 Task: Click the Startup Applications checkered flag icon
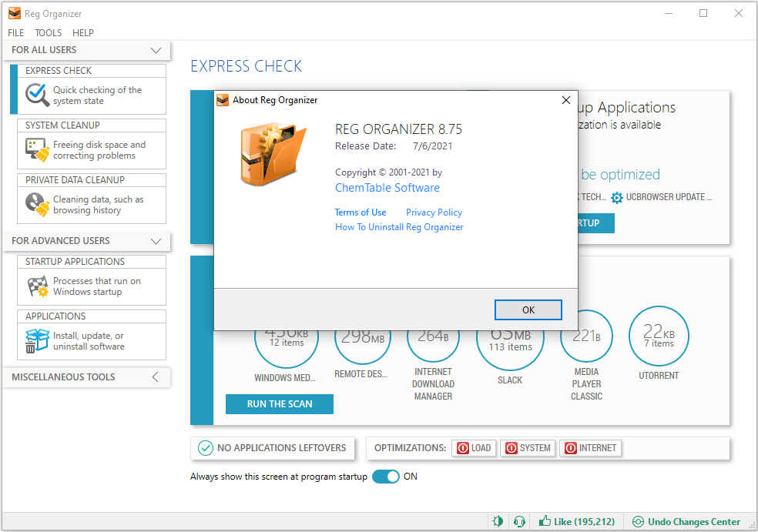[x=37, y=286]
